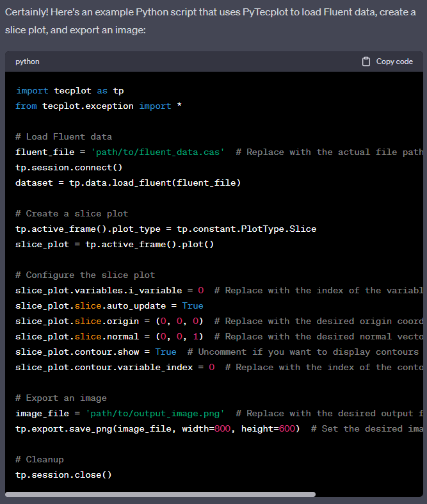
Task: Click the Copy code clipboard icon
Action: pos(366,61)
